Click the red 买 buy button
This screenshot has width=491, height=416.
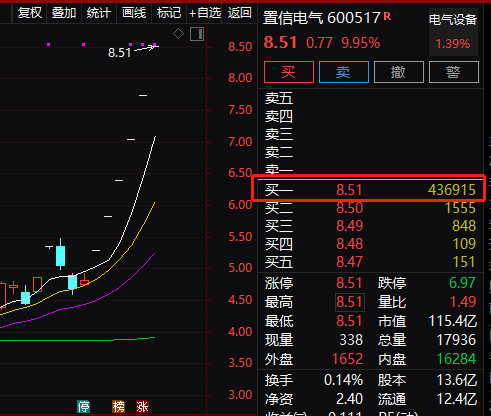tap(289, 72)
